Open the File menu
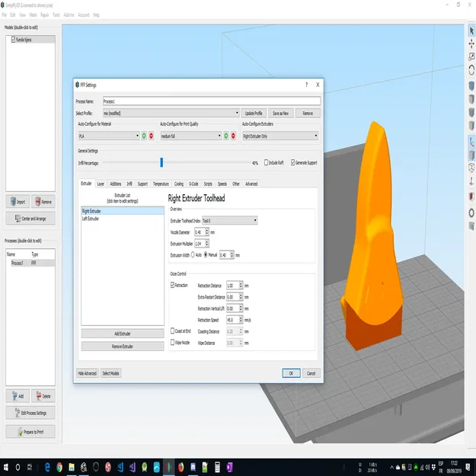The image size is (476, 476). click(5, 15)
